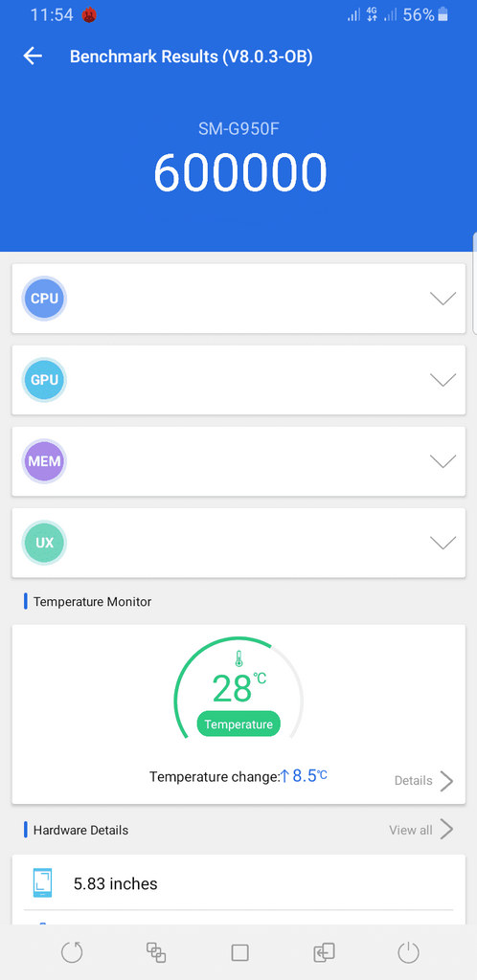Image resolution: width=477 pixels, height=980 pixels.
Task: Click the MEM score icon
Action: (x=44, y=461)
